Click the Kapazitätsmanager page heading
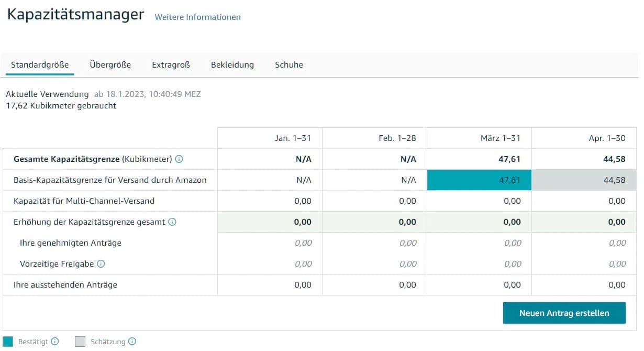 (x=75, y=15)
